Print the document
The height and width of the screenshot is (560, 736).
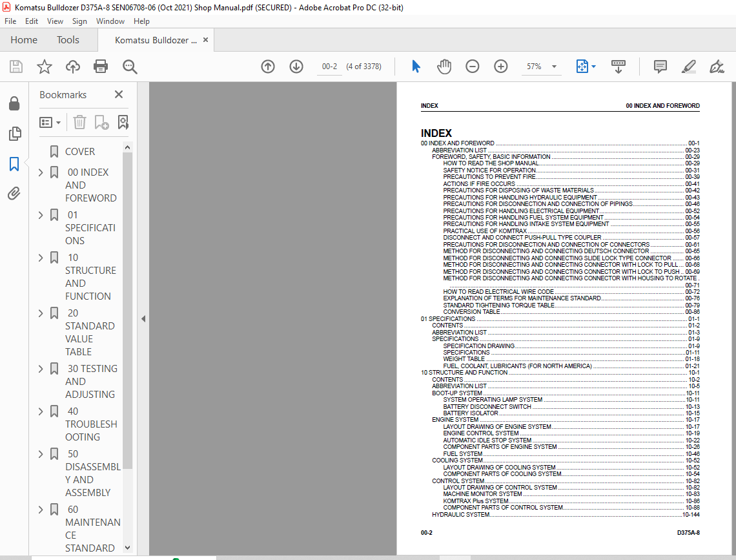101,67
